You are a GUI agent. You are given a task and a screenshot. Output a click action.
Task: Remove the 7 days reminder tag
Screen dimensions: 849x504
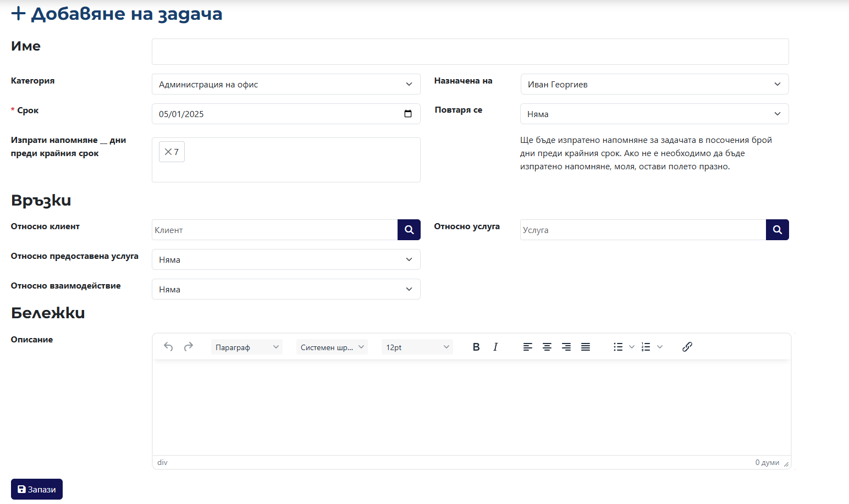(x=168, y=152)
